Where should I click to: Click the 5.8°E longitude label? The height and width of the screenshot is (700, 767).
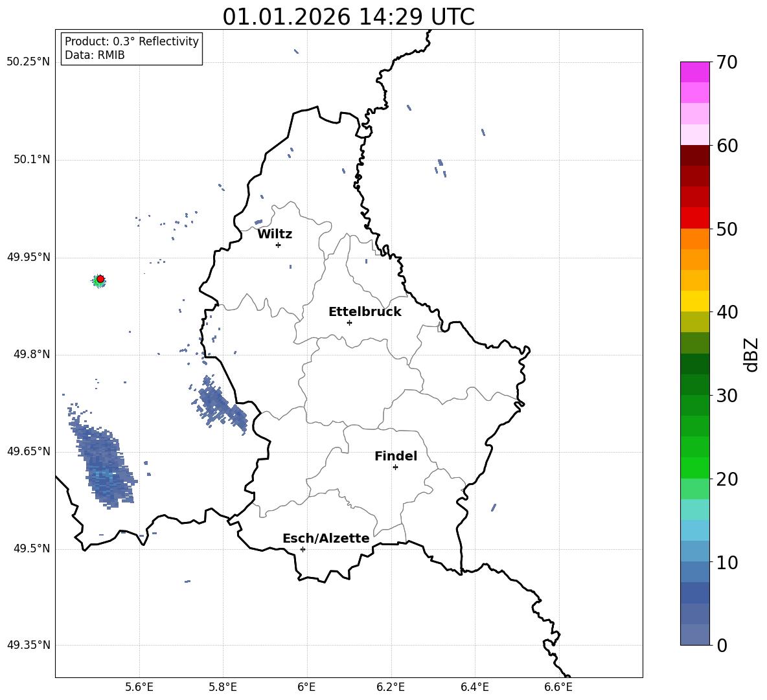coord(223,687)
